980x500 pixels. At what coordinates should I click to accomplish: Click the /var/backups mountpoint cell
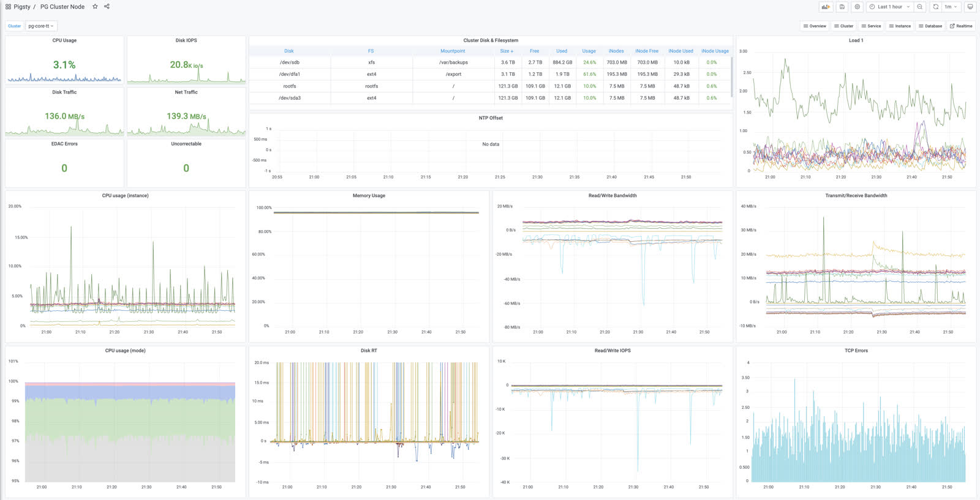tap(453, 62)
